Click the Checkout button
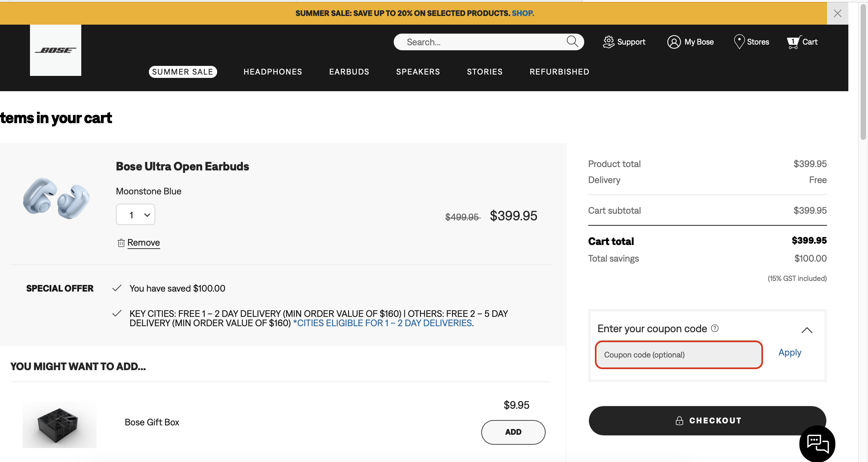 click(x=707, y=420)
